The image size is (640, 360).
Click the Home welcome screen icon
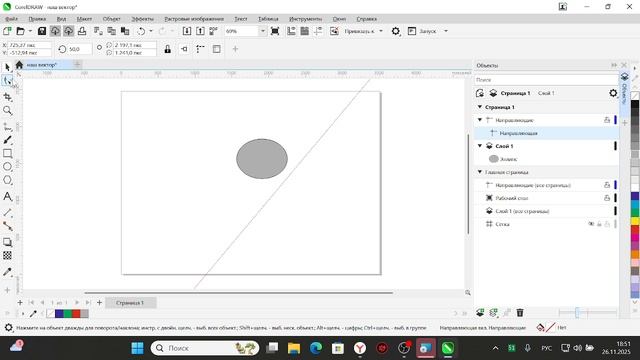tap(19, 65)
